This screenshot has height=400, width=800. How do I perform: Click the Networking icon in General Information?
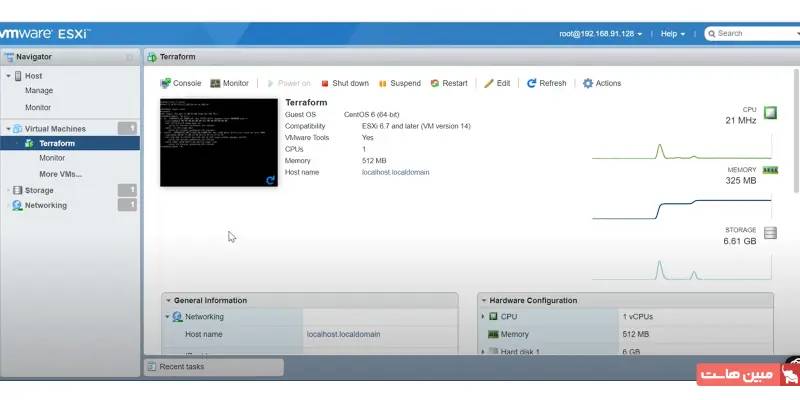click(x=178, y=317)
